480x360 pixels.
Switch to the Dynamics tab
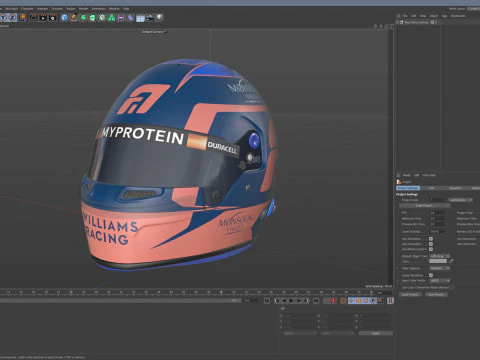click(455, 188)
